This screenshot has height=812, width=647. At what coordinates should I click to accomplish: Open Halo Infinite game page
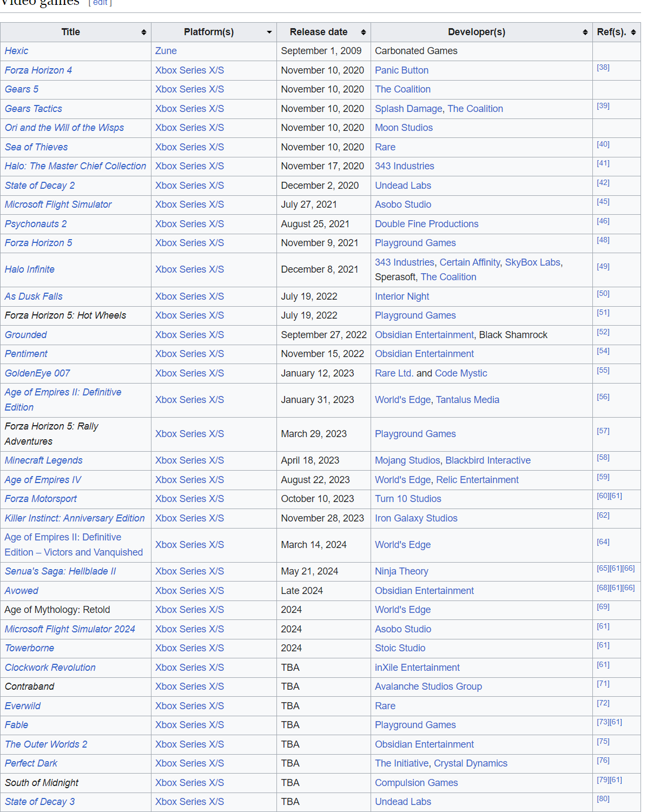30,269
